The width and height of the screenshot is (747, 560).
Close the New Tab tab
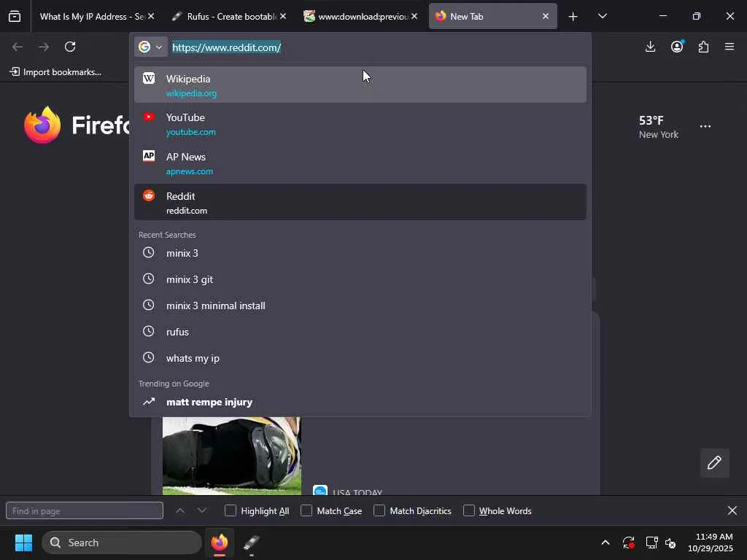(x=546, y=16)
